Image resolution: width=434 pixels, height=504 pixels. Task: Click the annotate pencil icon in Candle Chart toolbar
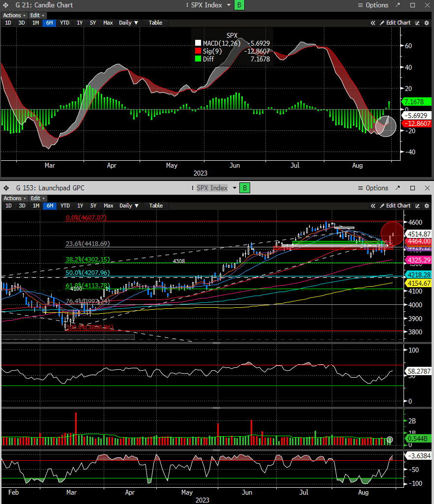pyautogui.click(x=417, y=23)
